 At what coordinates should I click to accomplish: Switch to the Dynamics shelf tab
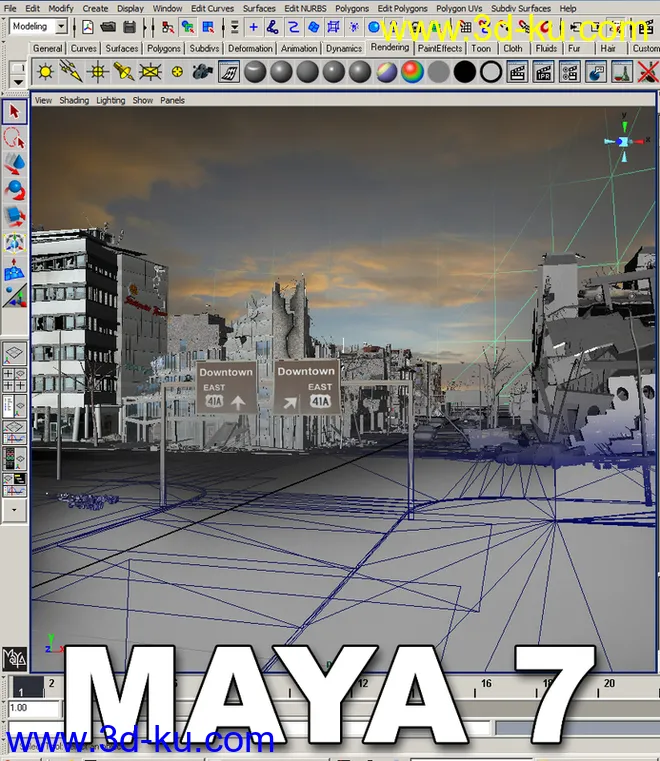click(344, 48)
